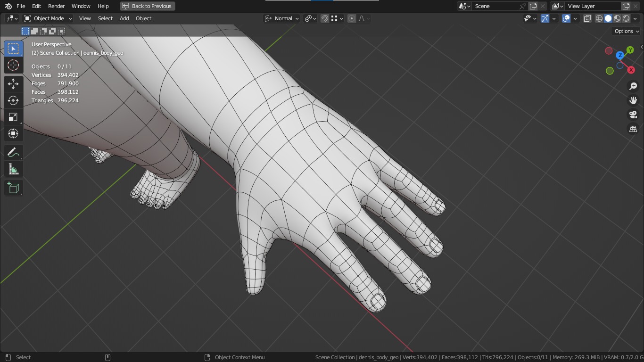Open the Scene browse dropdown
644x362 pixels.
click(x=464, y=6)
